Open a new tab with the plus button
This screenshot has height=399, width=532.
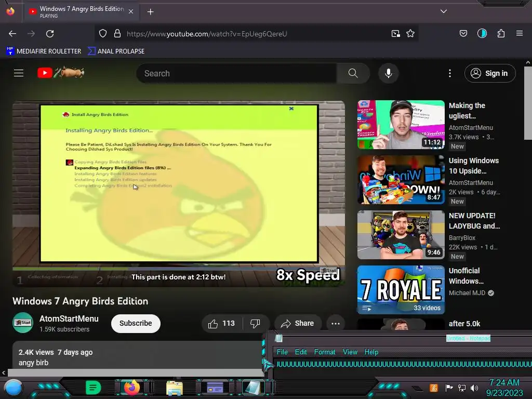tap(150, 12)
